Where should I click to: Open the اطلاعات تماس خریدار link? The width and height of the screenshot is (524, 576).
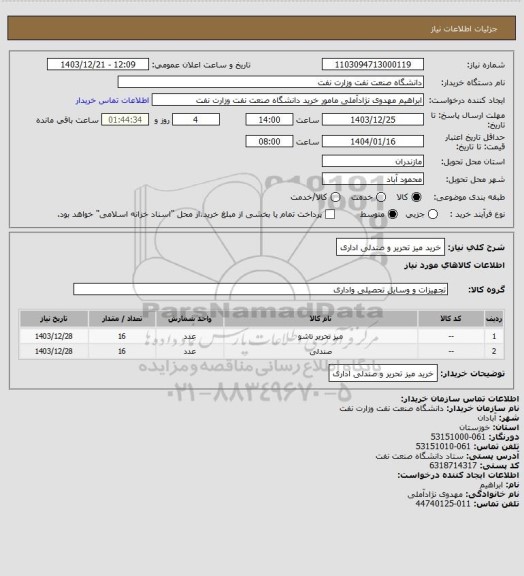click(x=112, y=100)
